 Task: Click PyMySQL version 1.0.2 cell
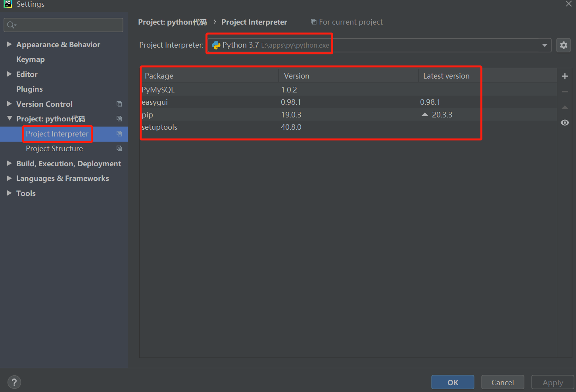pos(289,90)
